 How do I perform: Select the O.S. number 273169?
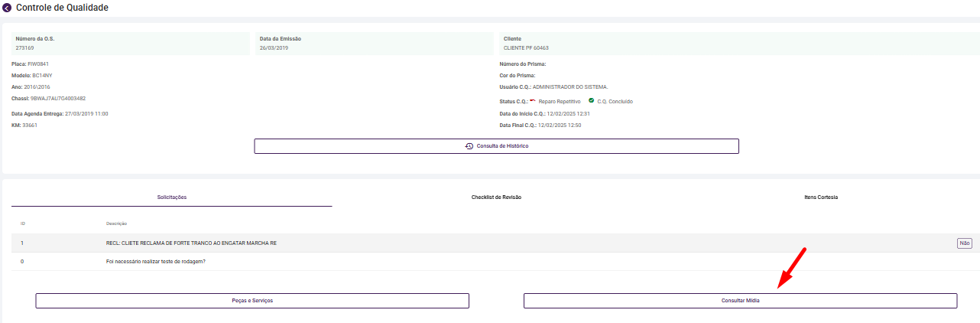coord(24,48)
